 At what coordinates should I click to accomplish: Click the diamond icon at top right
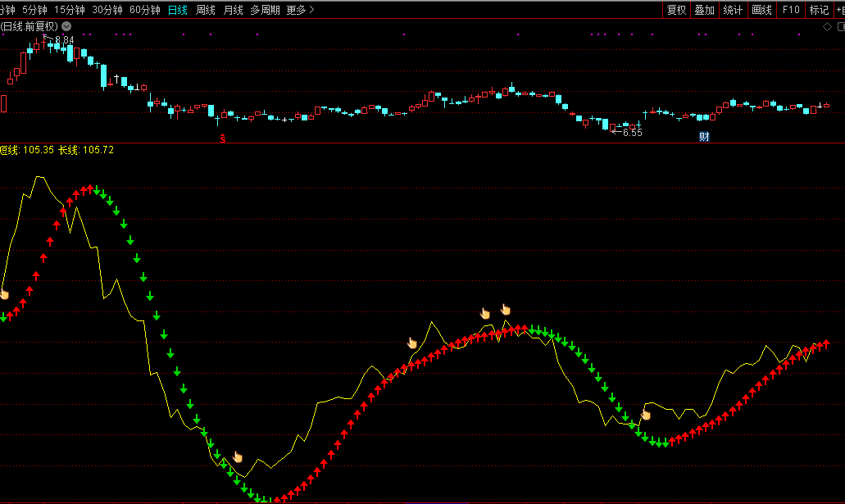tap(827, 26)
